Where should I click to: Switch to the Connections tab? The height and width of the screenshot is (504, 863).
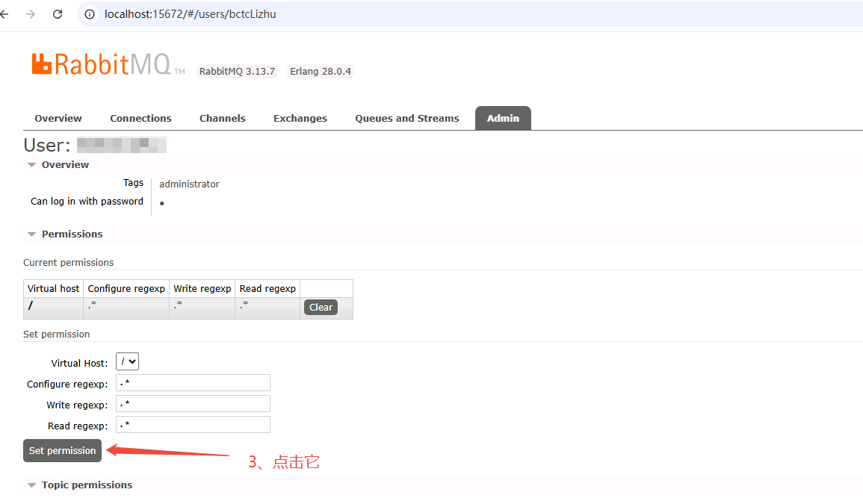click(x=141, y=118)
